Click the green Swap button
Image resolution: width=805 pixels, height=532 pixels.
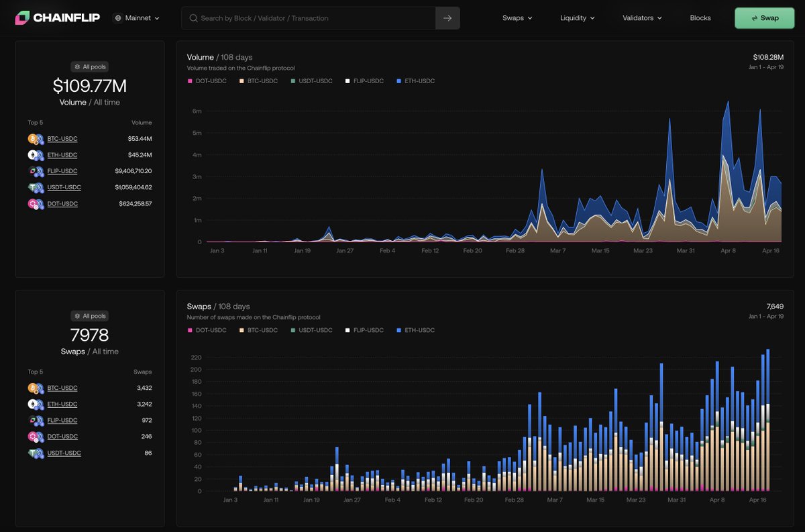(765, 18)
